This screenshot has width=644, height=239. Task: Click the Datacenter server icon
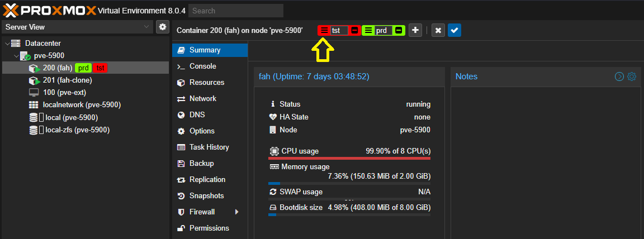16,43
